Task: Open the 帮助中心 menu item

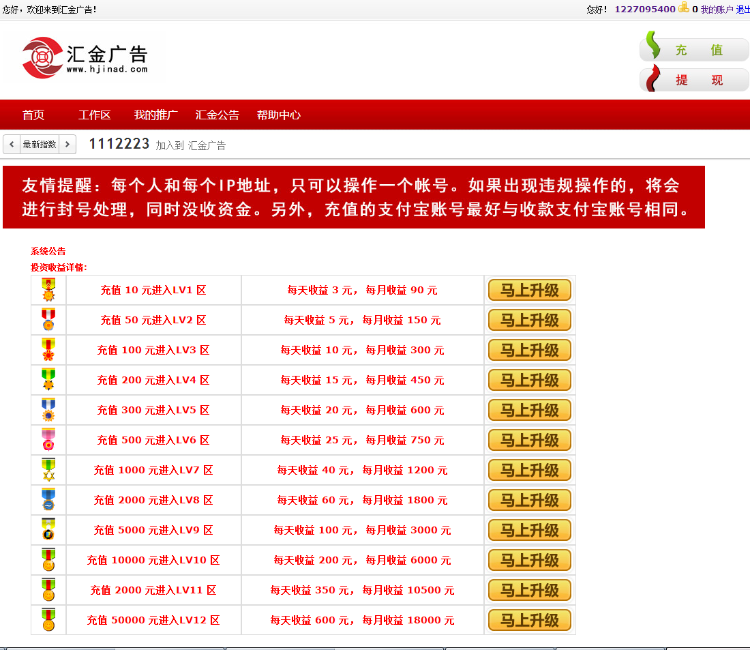Action: tap(278, 115)
